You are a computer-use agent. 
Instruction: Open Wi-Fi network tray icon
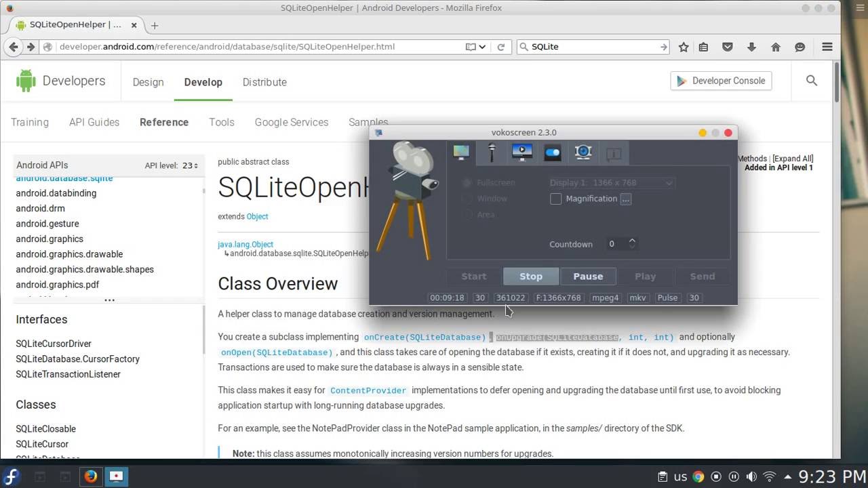tap(770, 476)
